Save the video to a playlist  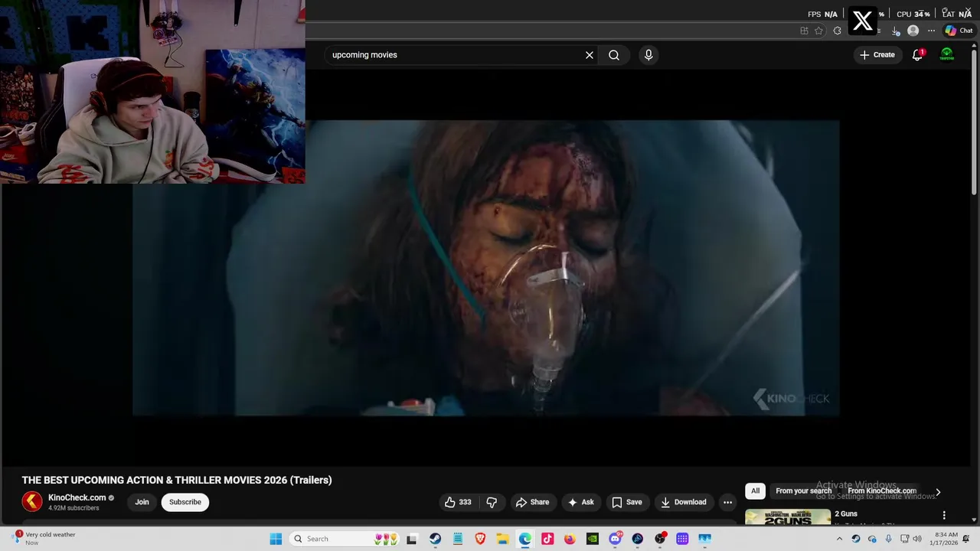(x=626, y=502)
